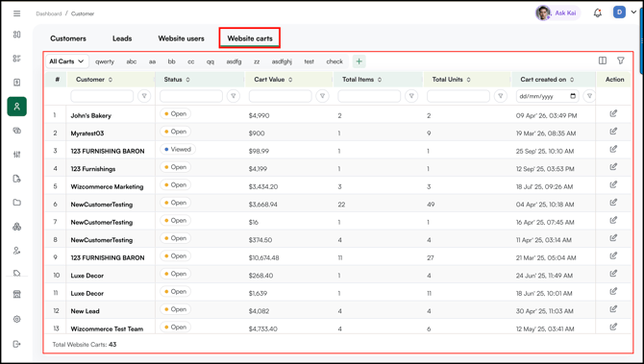Select the test saved view
This screenshot has width=644, height=364.
click(309, 61)
